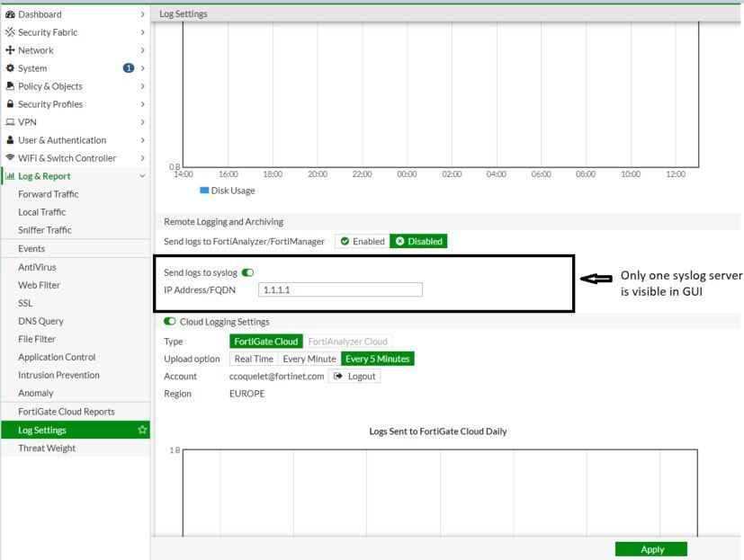Toggle the Send logs to syslog switch
The width and height of the screenshot is (744, 560).
[247, 272]
